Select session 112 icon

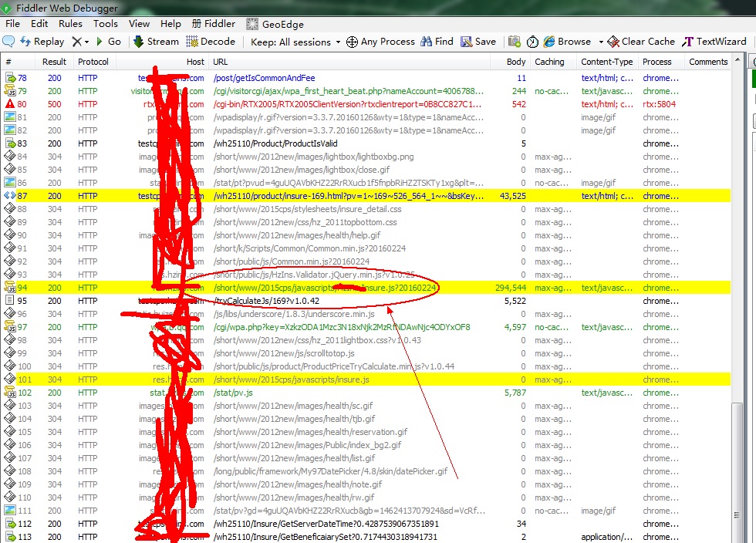(10, 523)
